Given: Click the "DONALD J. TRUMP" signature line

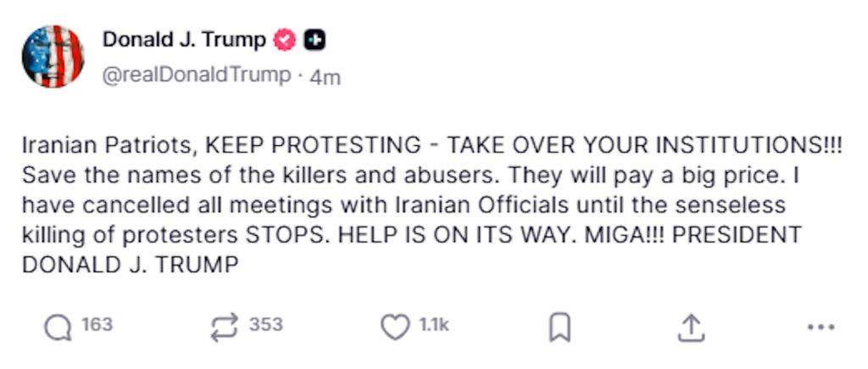Looking at the screenshot, I should click(130, 265).
